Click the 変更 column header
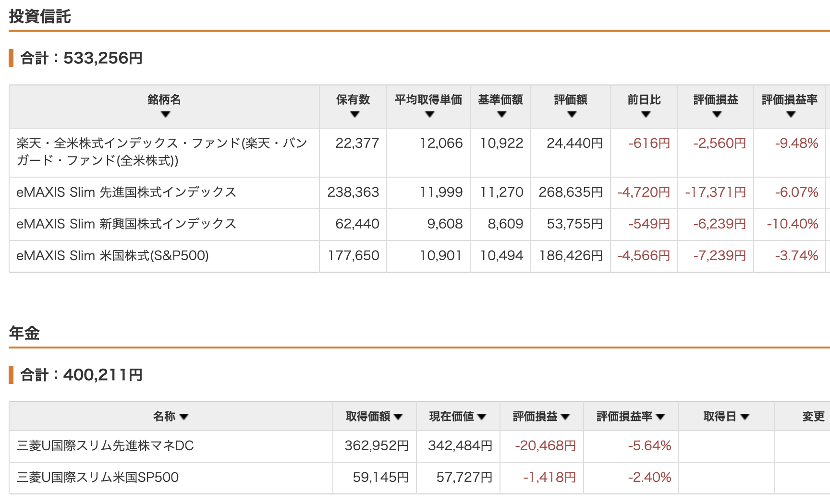The width and height of the screenshot is (830, 504). (813, 417)
